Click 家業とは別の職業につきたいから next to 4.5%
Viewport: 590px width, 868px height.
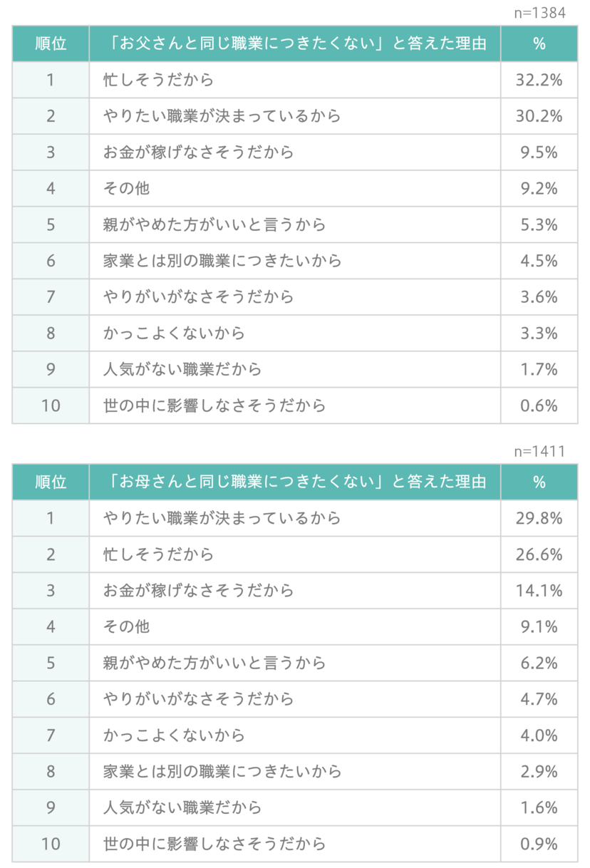point(222,261)
